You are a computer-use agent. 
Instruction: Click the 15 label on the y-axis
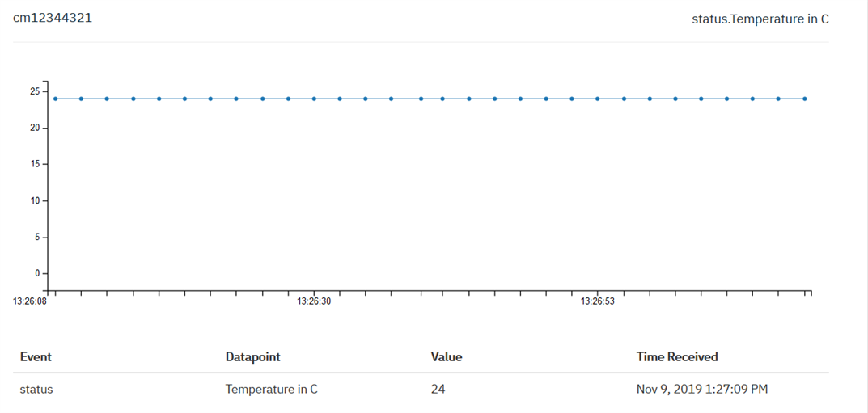point(35,164)
